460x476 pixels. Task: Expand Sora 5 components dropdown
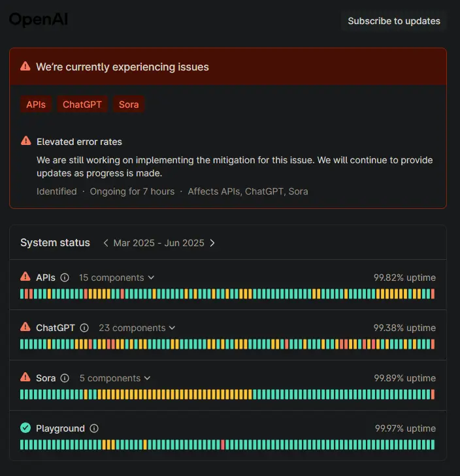pos(115,378)
